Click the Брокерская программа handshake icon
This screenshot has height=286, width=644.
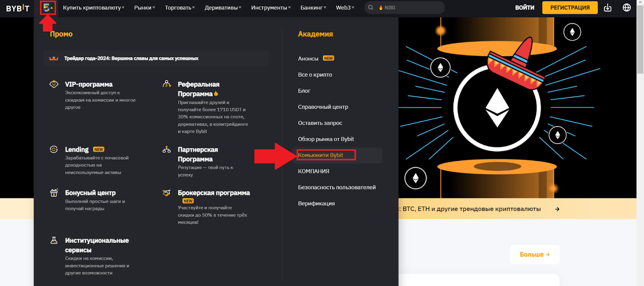click(x=167, y=193)
